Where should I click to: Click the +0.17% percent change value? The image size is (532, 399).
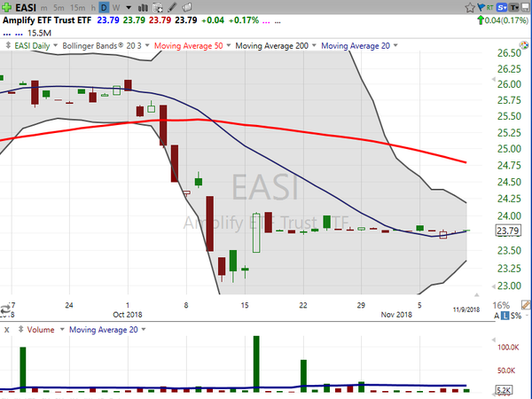pos(244,20)
